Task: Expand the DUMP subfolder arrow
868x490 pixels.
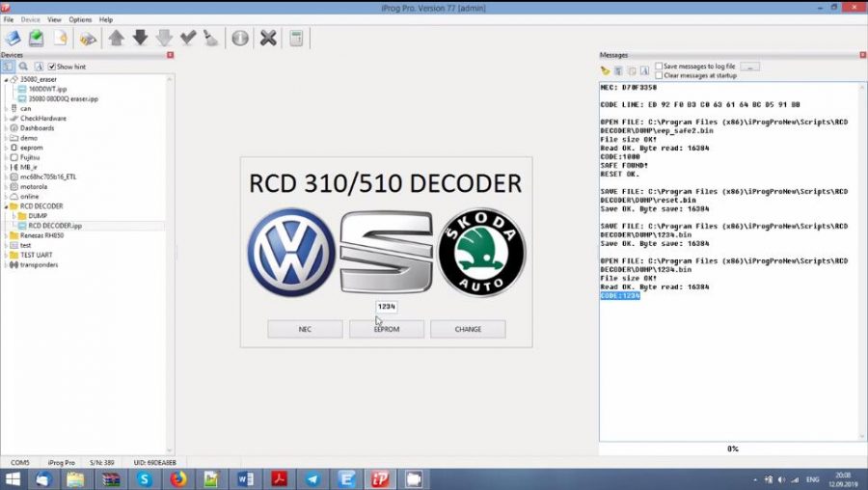Action: tap(14, 216)
